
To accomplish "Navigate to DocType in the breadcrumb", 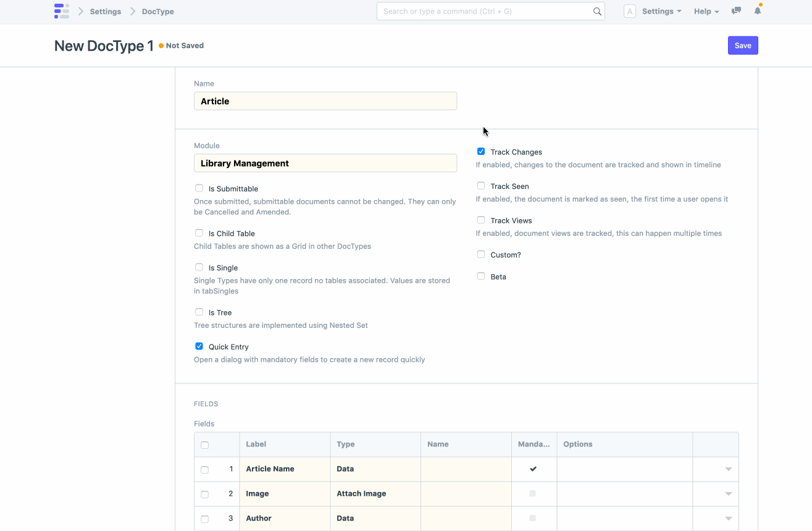I will click(x=157, y=11).
